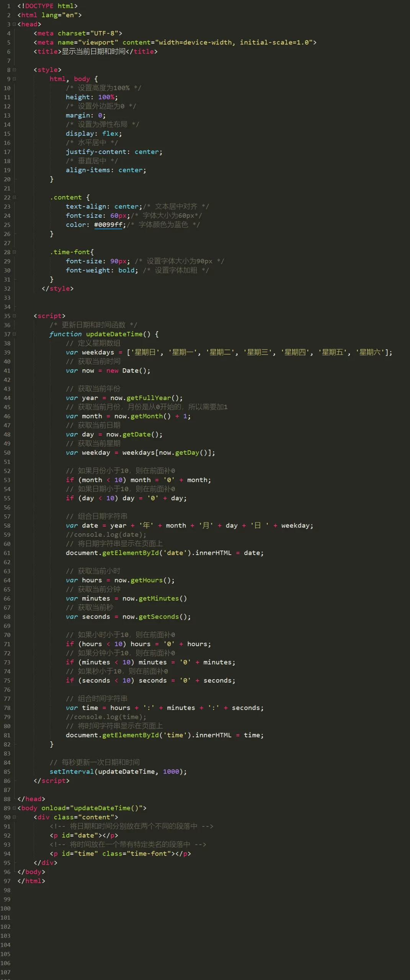Click the title text 显示当前日期和时间
Screen dimensions: 410x980
point(94,52)
